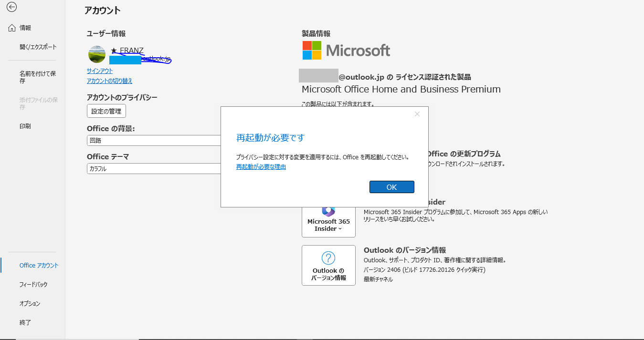Click アカウントの切り替え link

click(x=110, y=81)
